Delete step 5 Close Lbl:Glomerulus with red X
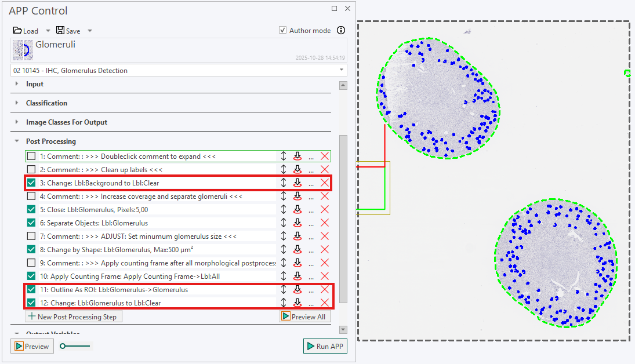 click(324, 209)
